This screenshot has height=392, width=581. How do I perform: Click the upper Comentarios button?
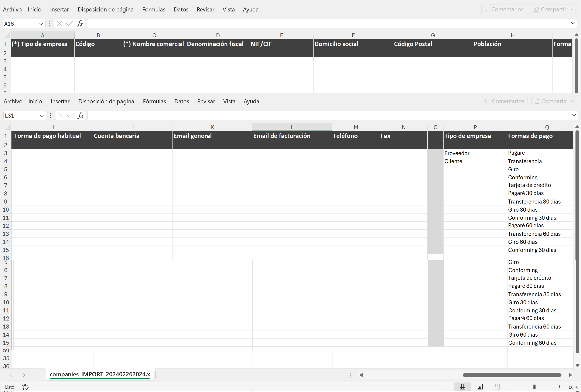(504, 9)
